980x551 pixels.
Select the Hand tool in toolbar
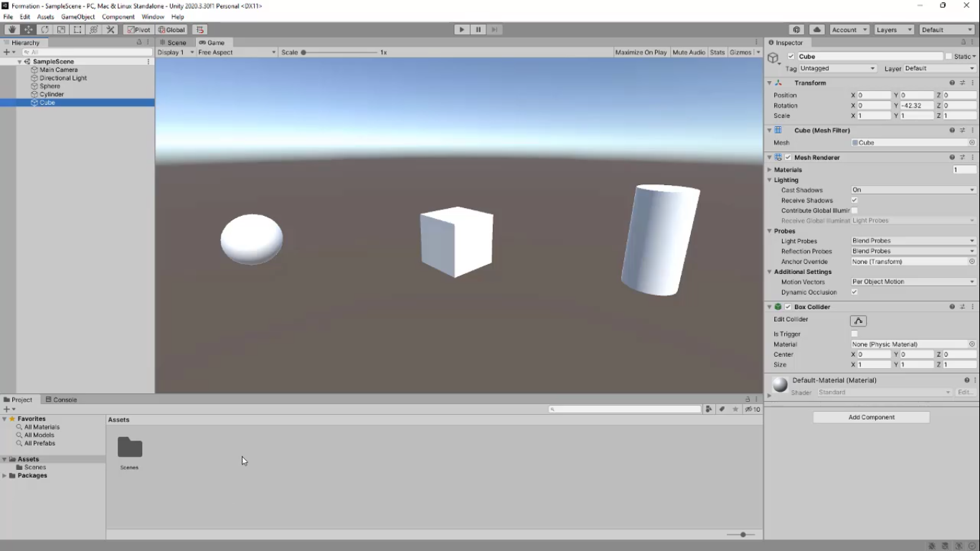11,29
